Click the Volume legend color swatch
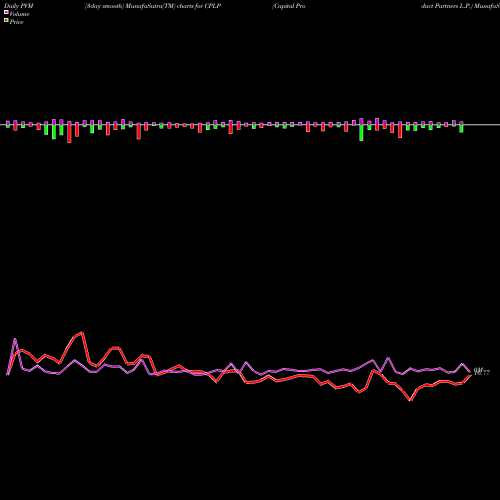The image size is (500, 500). click(x=6, y=12)
